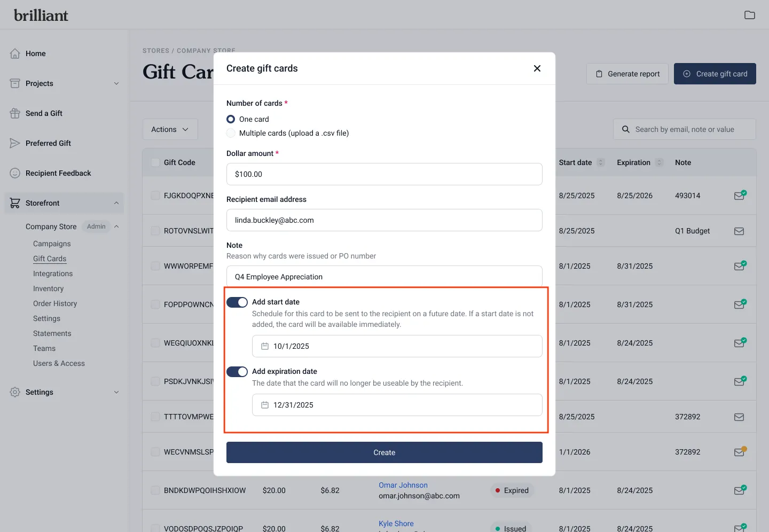The height and width of the screenshot is (532, 769).
Task: Expand the Projects chevron in sidebar
Action: click(x=116, y=83)
